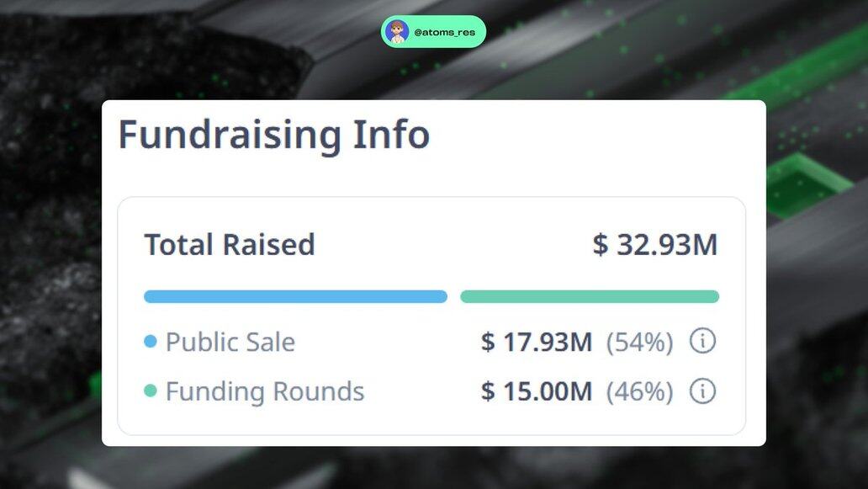This screenshot has width=868, height=489.
Task: Click the $ 17.93M public sale amount
Action: click(x=537, y=342)
